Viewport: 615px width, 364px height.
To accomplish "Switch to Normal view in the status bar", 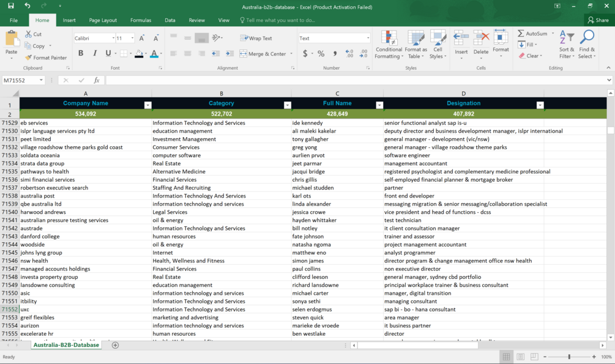I will point(506,357).
